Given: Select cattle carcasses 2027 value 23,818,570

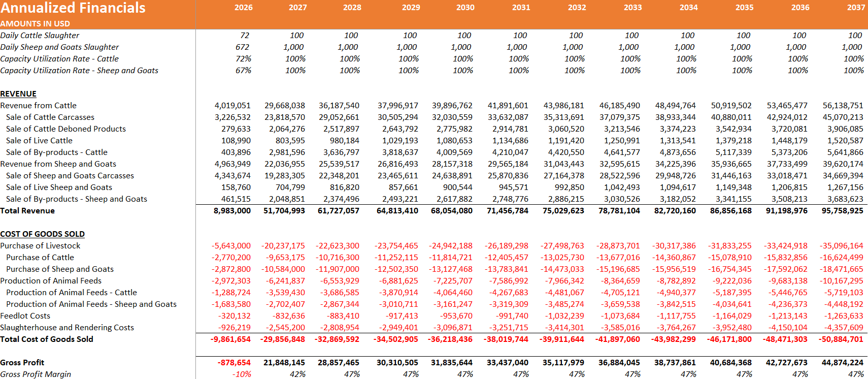Looking at the screenshot, I should pos(285,117).
